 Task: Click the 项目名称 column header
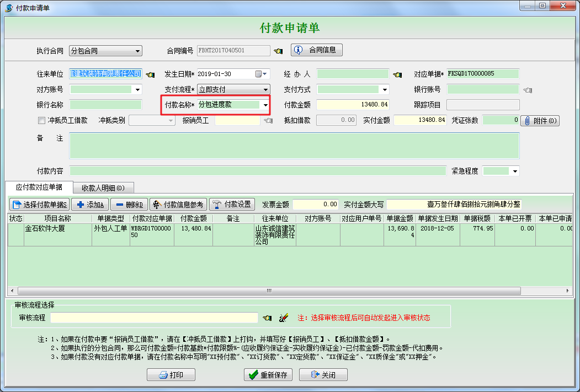[x=58, y=219]
